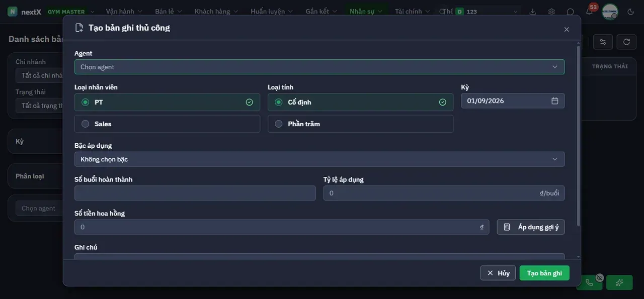Open the Tài chính menu

(x=413, y=12)
